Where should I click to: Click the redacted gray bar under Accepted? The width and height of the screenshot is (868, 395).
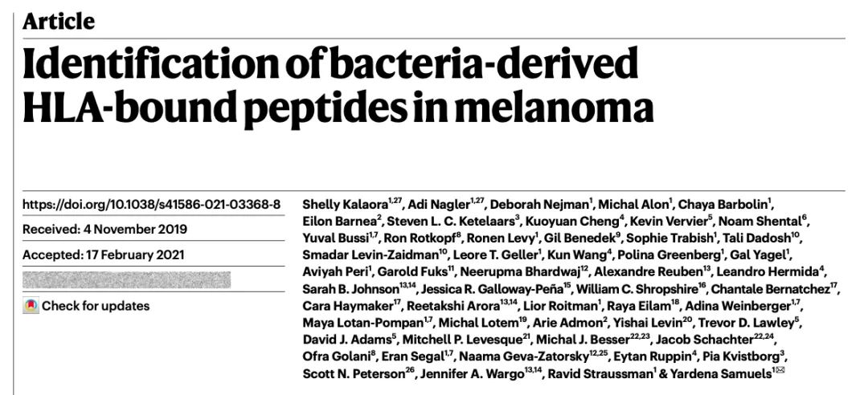[x=127, y=280]
